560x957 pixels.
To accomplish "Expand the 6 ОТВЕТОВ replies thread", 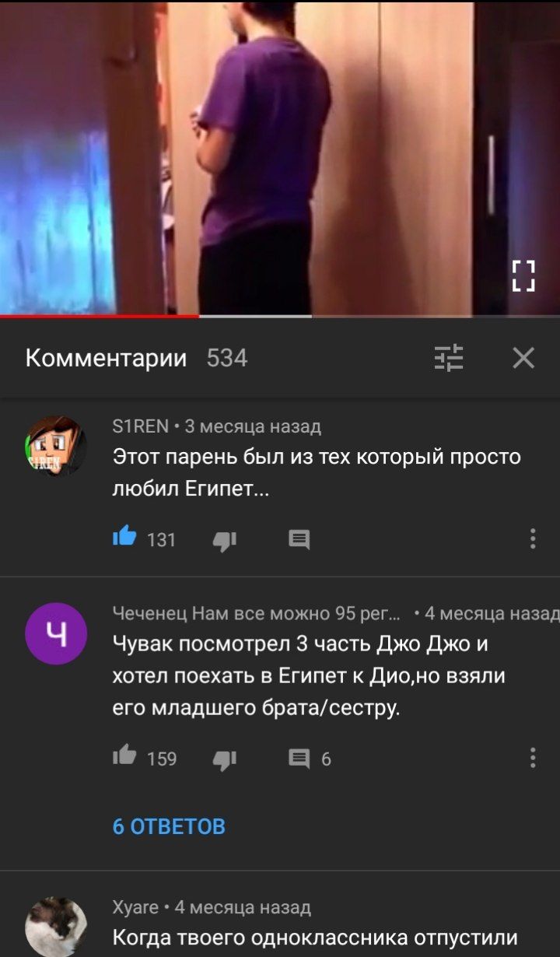I will coord(170,826).
